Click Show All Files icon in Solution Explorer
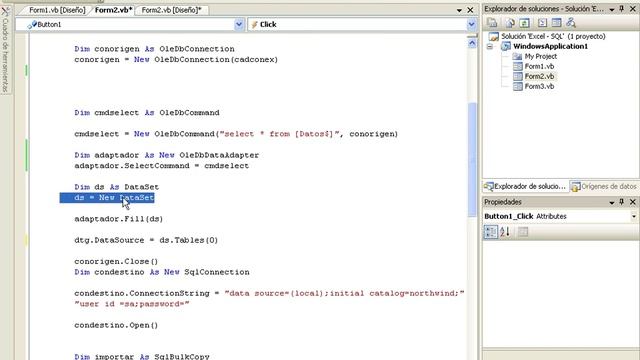The height and width of the screenshot is (360, 640). click(x=510, y=23)
